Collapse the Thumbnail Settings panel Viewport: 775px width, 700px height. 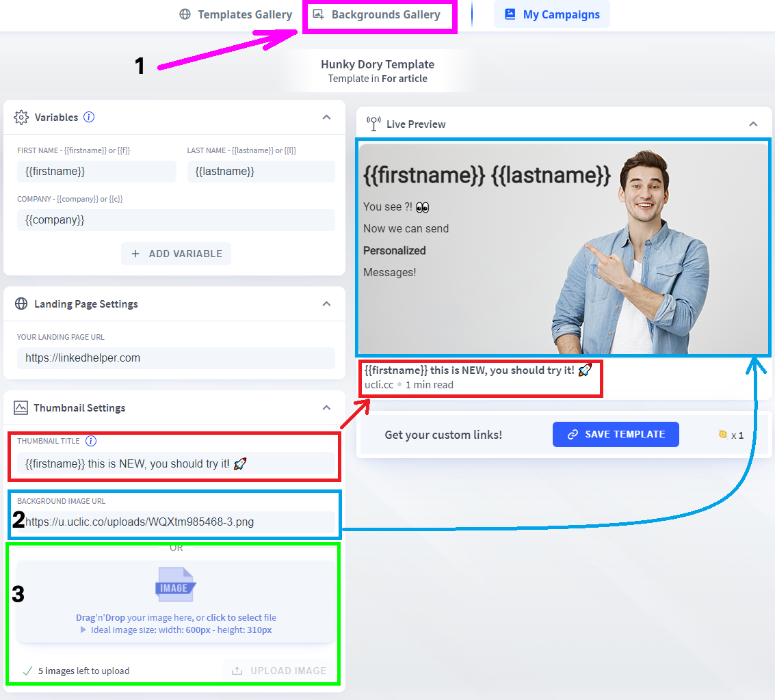click(x=326, y=407)
